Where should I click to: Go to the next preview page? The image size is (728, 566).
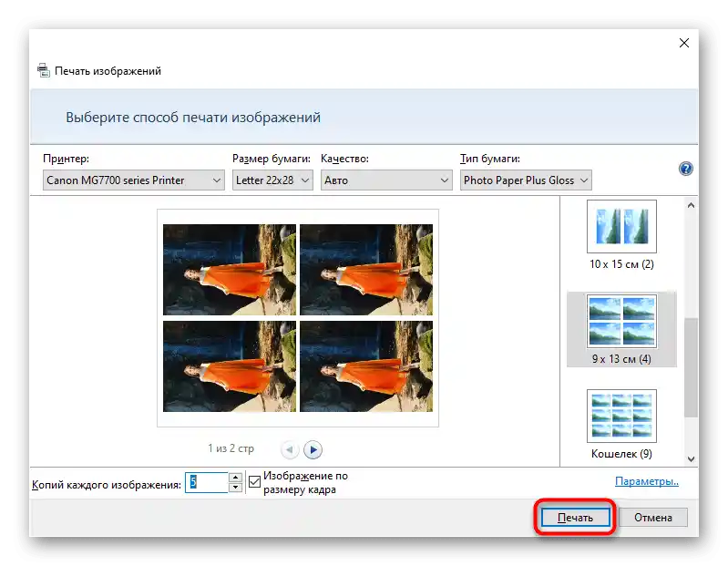313,449
